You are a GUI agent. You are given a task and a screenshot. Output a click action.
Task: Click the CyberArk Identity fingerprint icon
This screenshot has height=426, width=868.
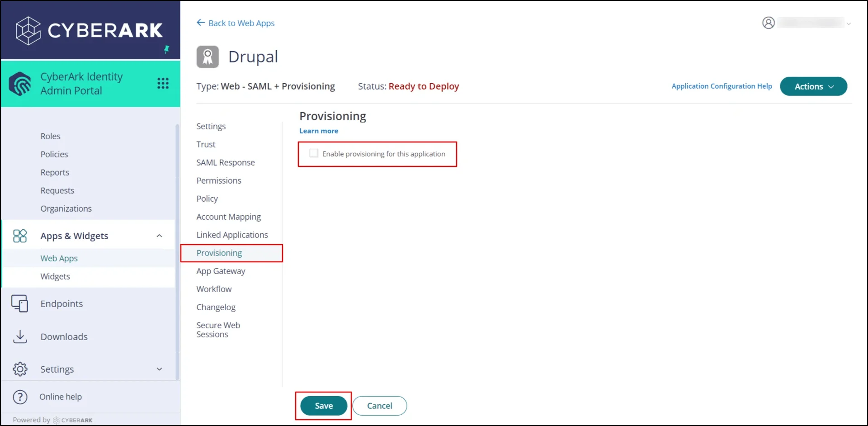coord(20,84)
